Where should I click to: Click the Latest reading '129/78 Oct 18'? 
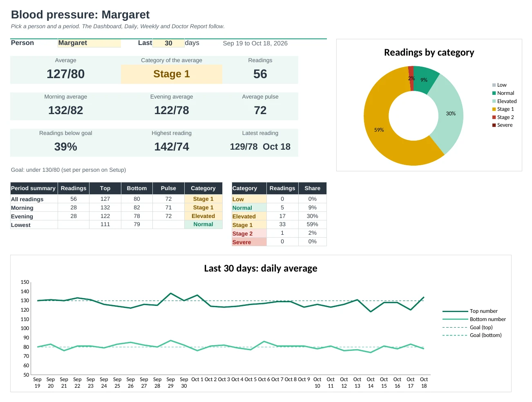pyautogui.click(x=260, y=147)
